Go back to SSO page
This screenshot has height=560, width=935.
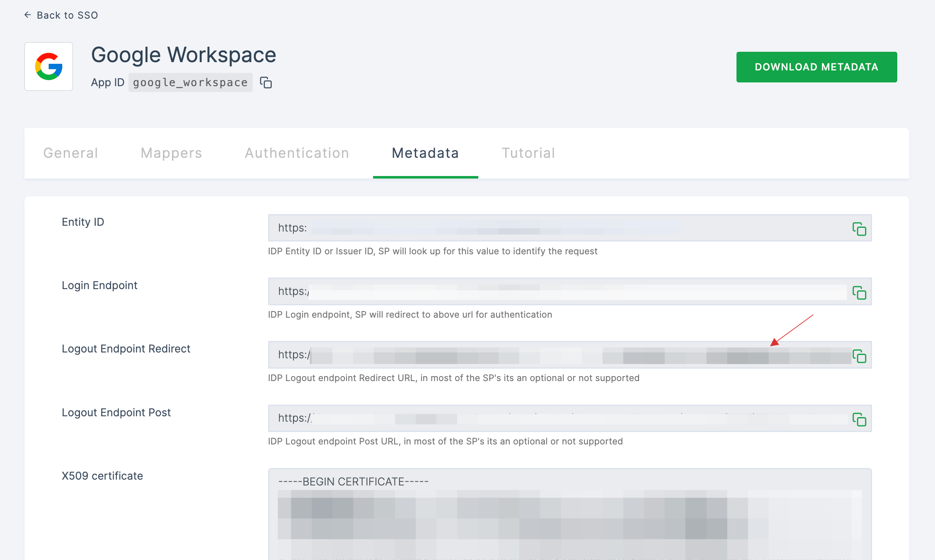point(61,15)
